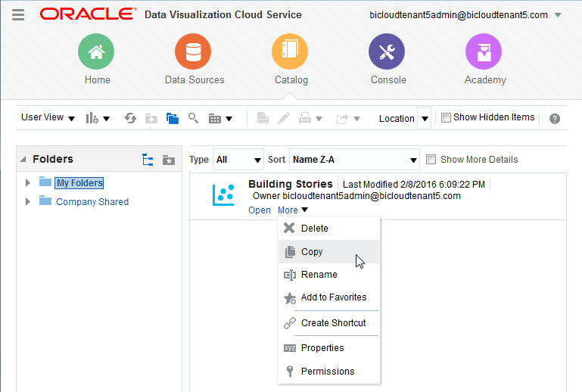Open the Location dropdown
This screenshot has height=392, width=582.
coord(425,118)
